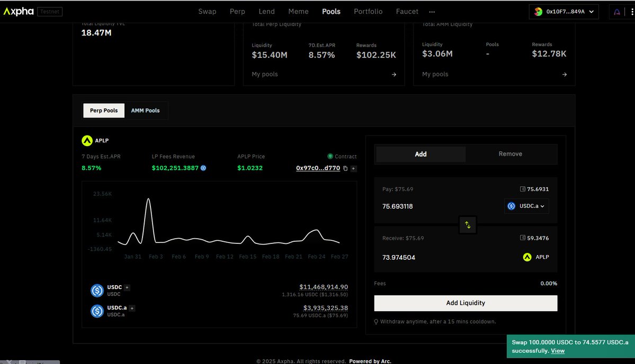The height and width of the screenshot is (364, 635).
Task: Click the Axpha logo
Action: click(19, 11)
